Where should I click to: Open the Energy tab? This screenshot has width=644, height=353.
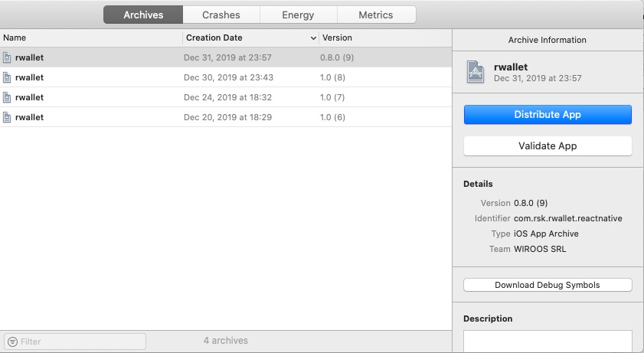pyautogui.click(x=298, y=15)
